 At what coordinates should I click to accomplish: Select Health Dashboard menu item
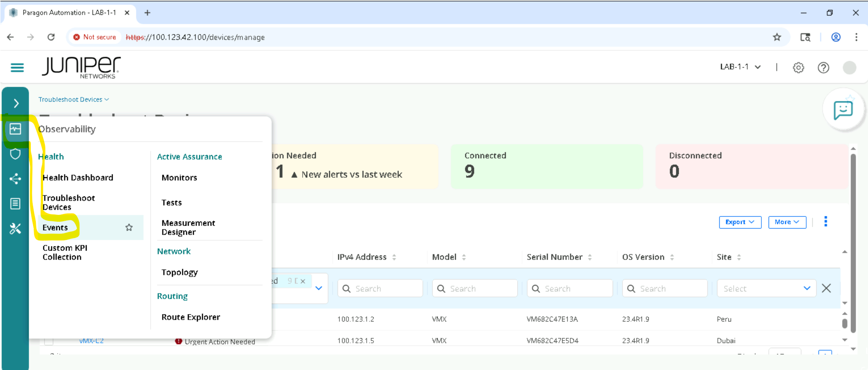click(78, 178)
